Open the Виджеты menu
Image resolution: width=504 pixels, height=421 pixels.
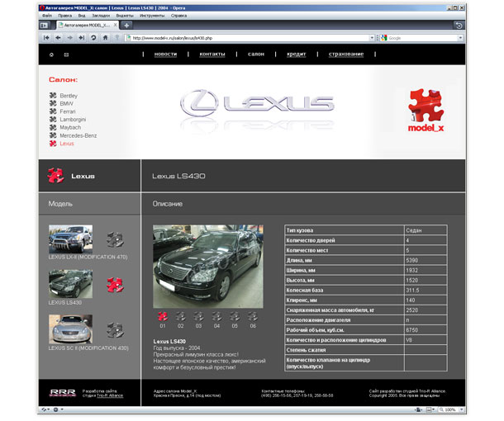click(125, 16)
